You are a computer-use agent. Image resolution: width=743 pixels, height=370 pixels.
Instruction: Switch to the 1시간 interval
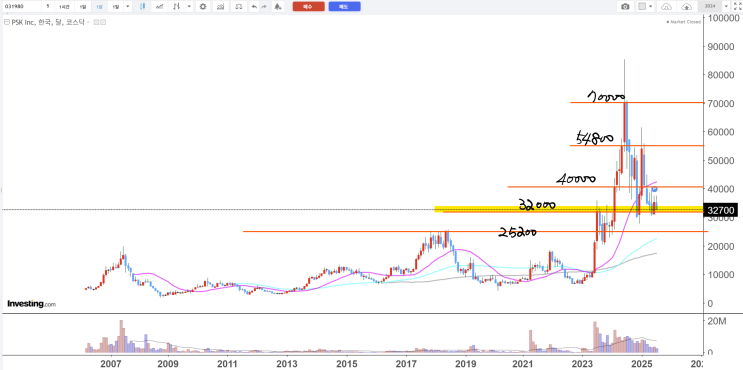tap(64, 7)
